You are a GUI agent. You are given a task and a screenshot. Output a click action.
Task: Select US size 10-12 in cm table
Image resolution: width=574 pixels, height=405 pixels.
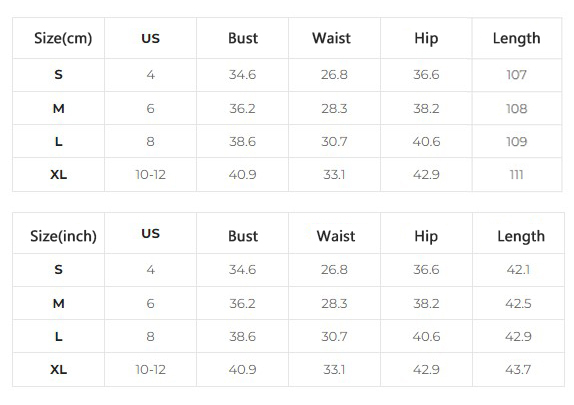coord(150,175)
